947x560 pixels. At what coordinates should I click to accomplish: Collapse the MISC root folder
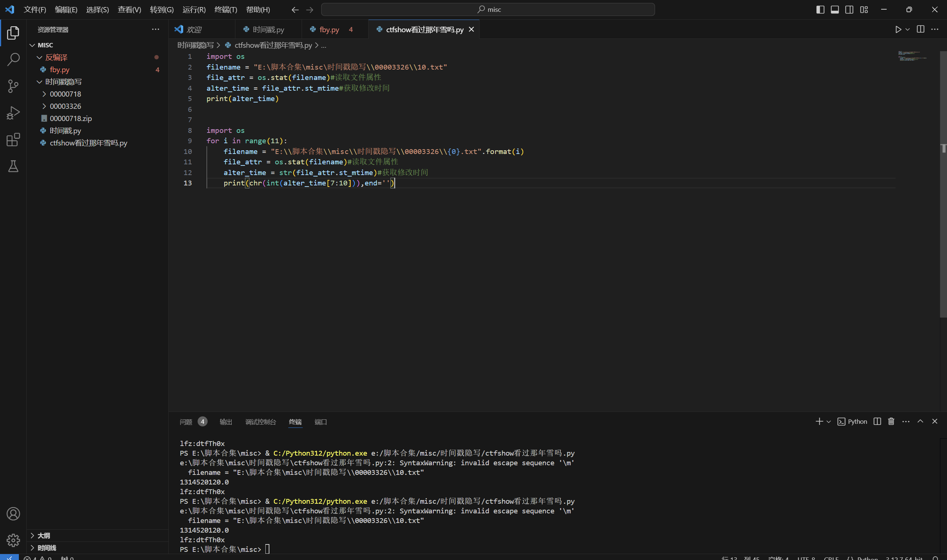pos(97,45)
